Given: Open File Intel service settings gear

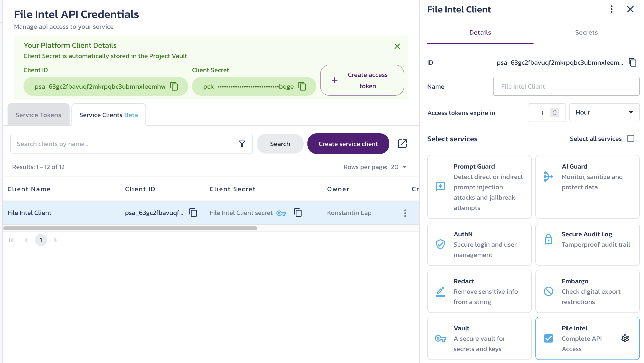Looking at the screenshot, I should 625,339.
